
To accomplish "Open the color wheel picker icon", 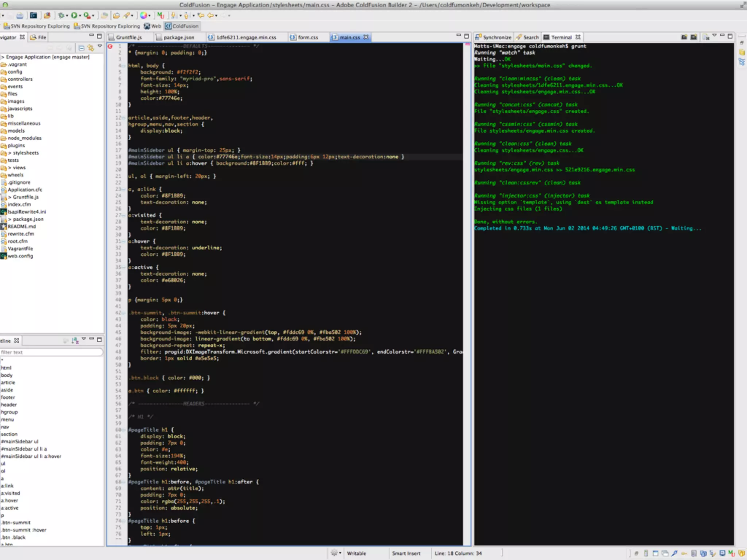I will tap(143, 15).
